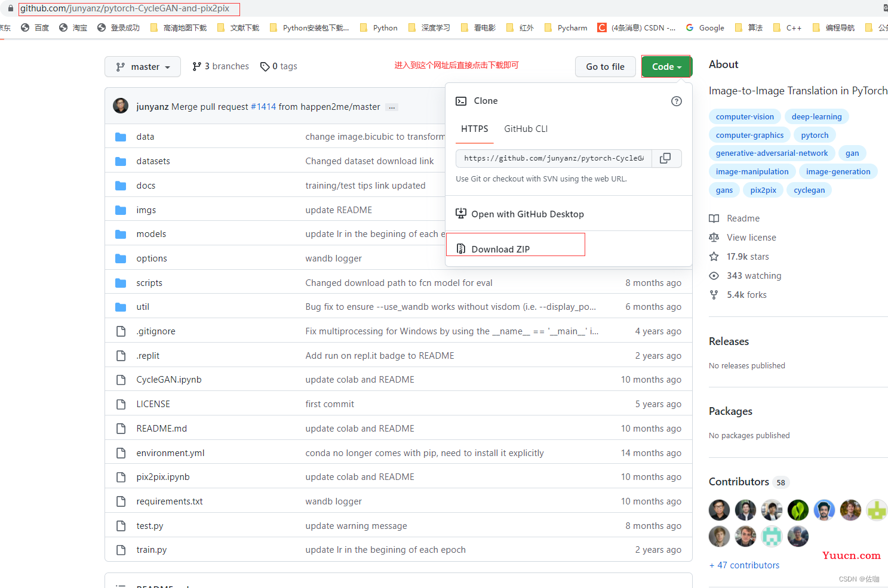Image resolution: width=888 pixels, height=588 pixels.
Task: Open the environment.yml file
Action: coord(170,453)
